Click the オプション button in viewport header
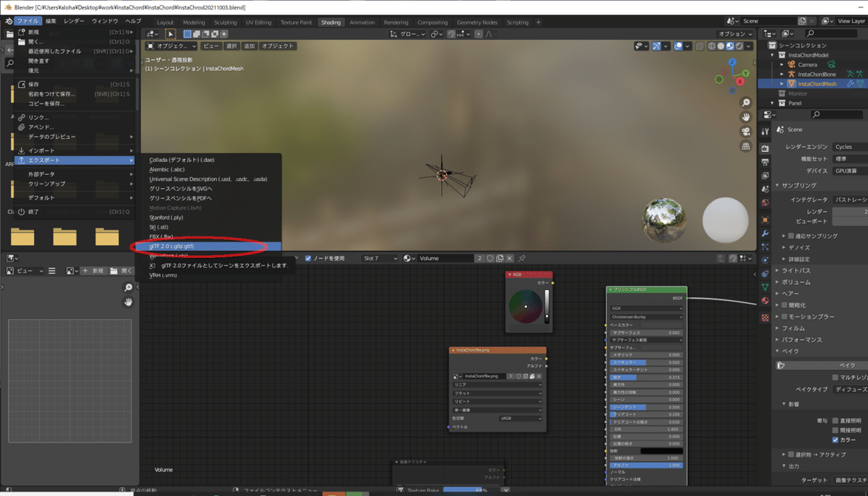This screenshot has height=496, width=868. pos(734,34)
